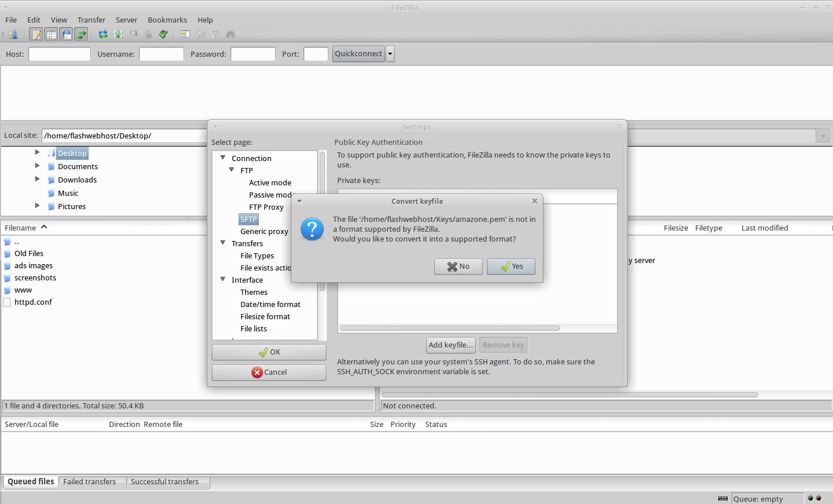Screen dimensions: 833x504
Task: Click the screenshots folder icon
Action: pyautogui.click(x=7, y=278)
